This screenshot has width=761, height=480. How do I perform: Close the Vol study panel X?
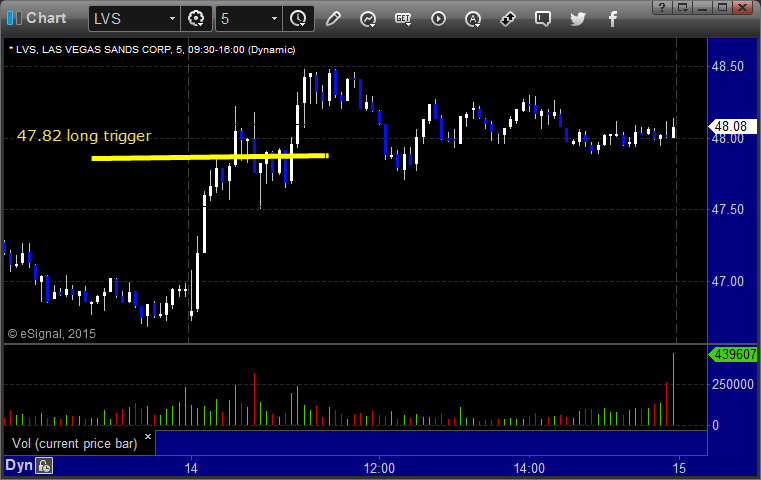148,436
